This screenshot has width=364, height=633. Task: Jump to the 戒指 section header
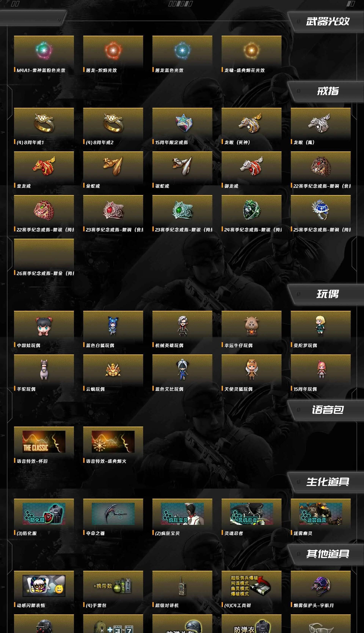(x=328, y=91)
